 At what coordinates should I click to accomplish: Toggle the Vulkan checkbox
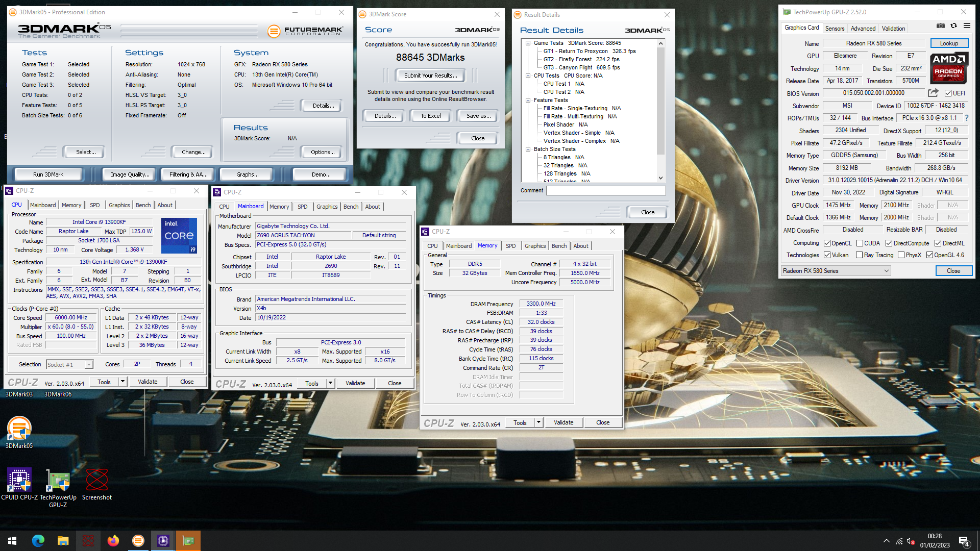(827, 255)
